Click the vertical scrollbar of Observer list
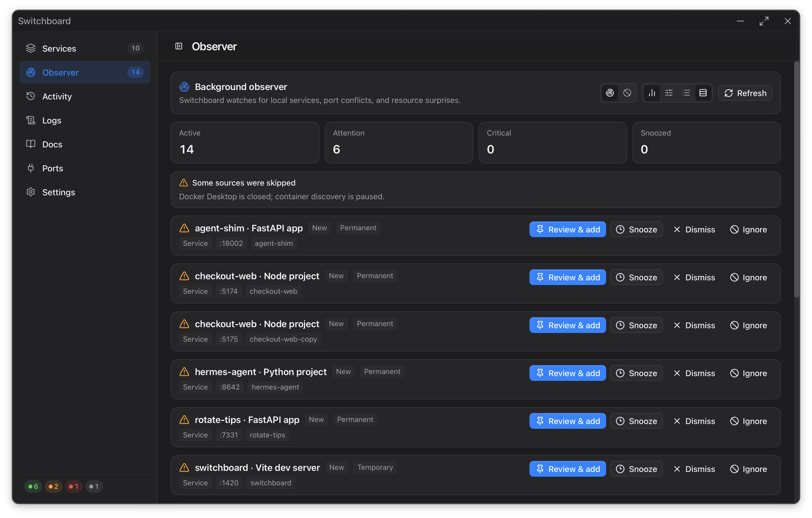Viewport: 812px width, 518px height. tap(796, 179)
